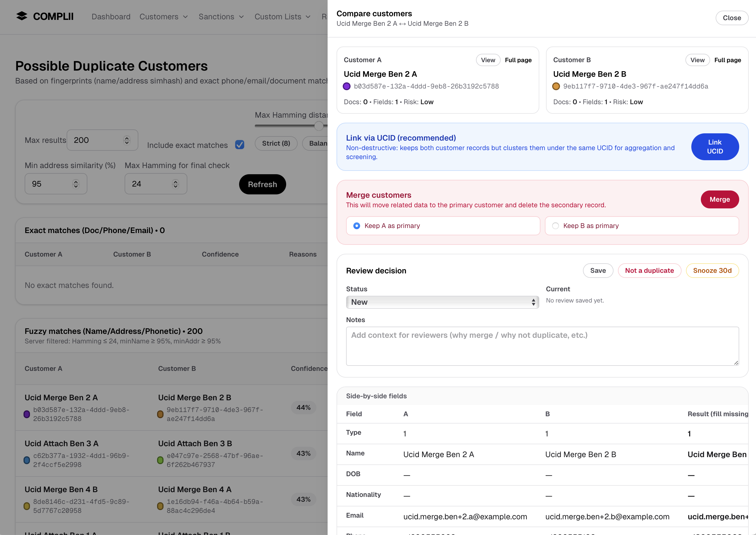Screen dimensions: 756x535
Task: Click Dashboard in the navigation bar
Action: click(111, 17)
